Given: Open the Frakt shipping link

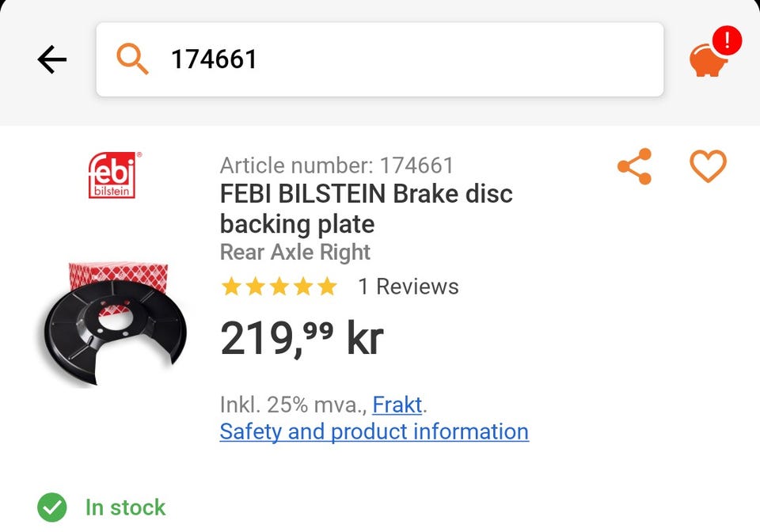Looking at the screenshot, I should (397, 405).
